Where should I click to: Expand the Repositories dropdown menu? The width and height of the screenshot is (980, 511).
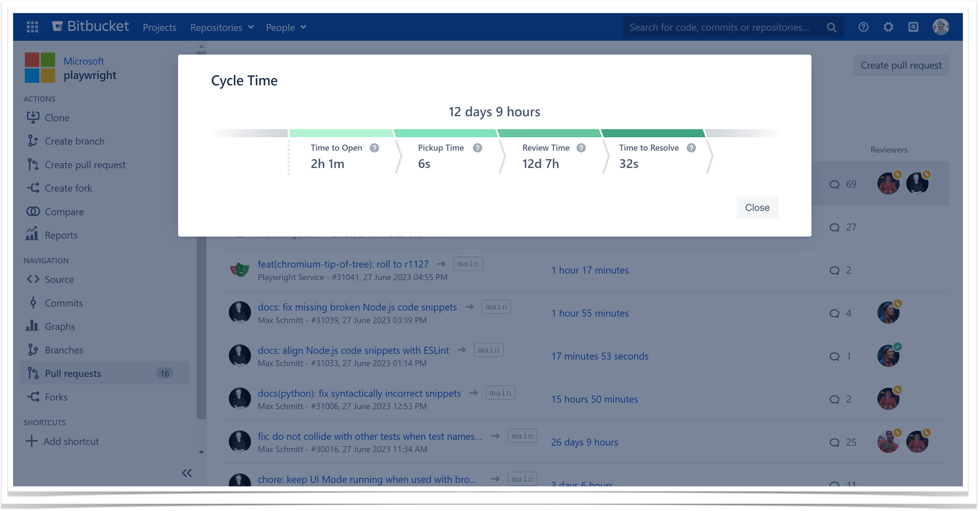222,27
